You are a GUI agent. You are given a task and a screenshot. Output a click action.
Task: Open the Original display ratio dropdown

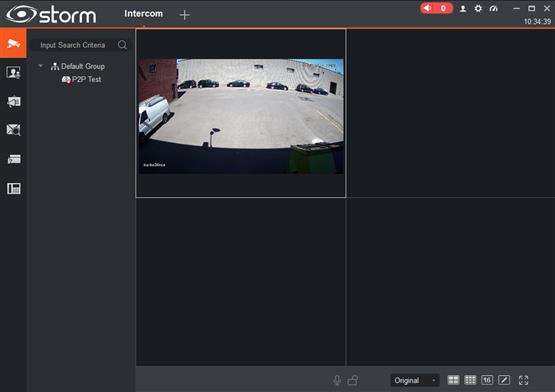tap(415, 380)
